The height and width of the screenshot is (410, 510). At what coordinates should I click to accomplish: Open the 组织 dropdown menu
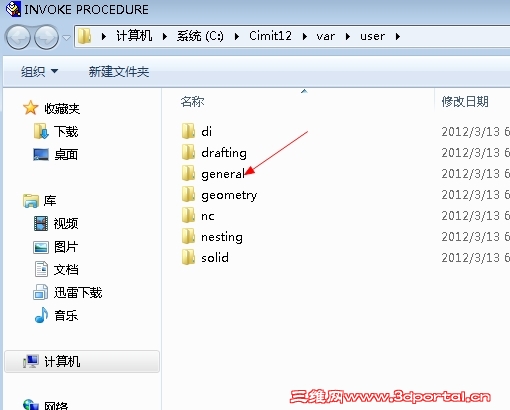coord(39,71)
